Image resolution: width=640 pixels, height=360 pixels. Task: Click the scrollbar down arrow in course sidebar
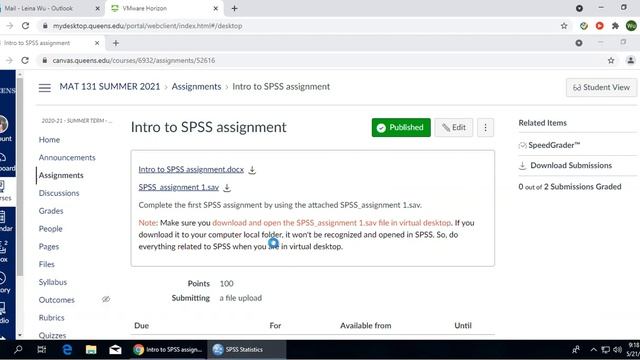tap(20, 335)
